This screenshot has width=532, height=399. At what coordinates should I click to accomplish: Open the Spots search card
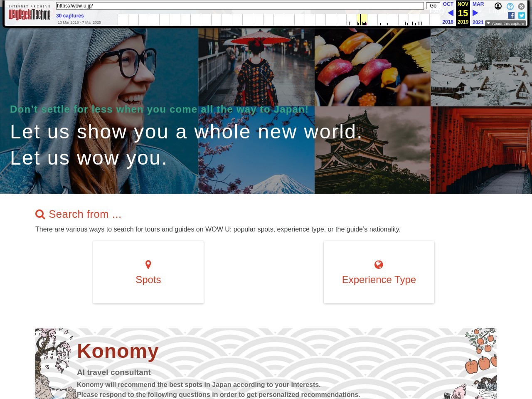coord(148,272)
